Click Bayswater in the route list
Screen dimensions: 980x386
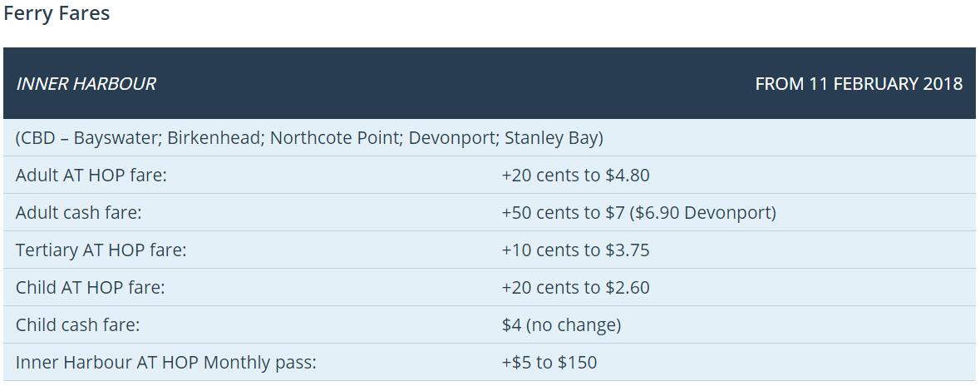click(116, 137)
